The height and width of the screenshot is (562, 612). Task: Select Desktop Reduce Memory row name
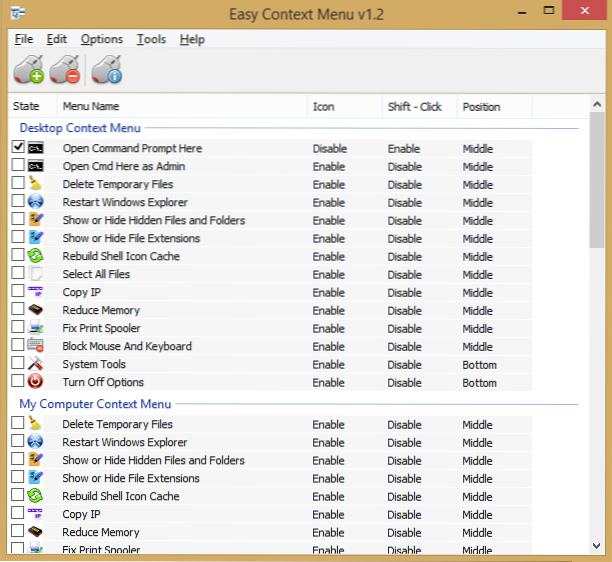pos(101,310)
